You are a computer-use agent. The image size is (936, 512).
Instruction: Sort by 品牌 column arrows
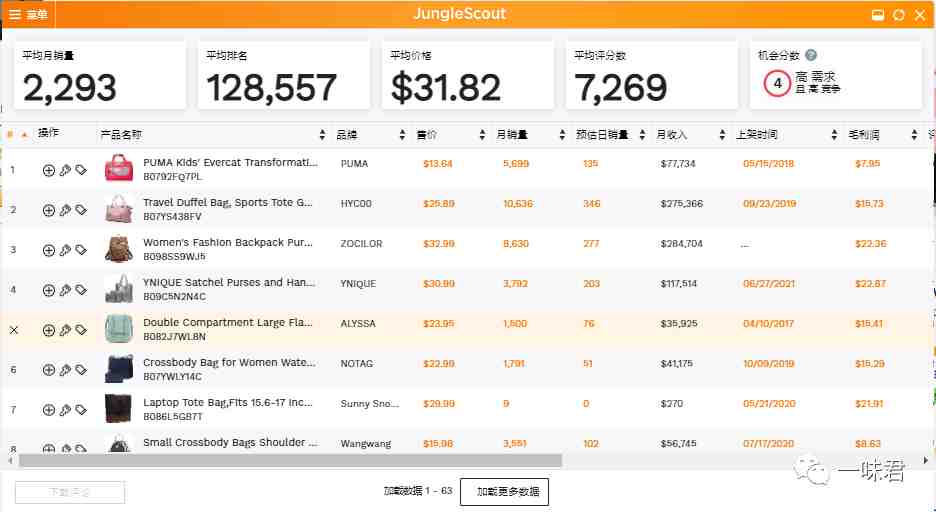pos(402,135)
